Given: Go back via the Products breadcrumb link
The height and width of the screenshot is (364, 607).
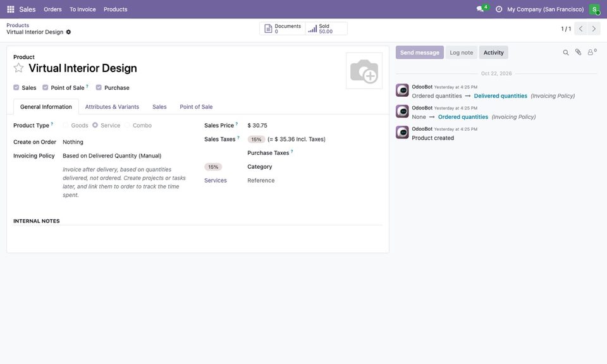Looking at the screenshot, I should 18,25.
